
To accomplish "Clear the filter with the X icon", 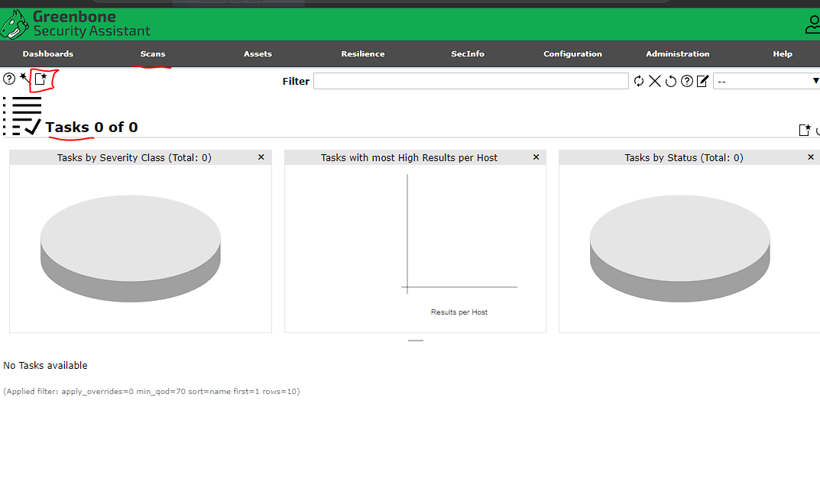I will [655, 81].
